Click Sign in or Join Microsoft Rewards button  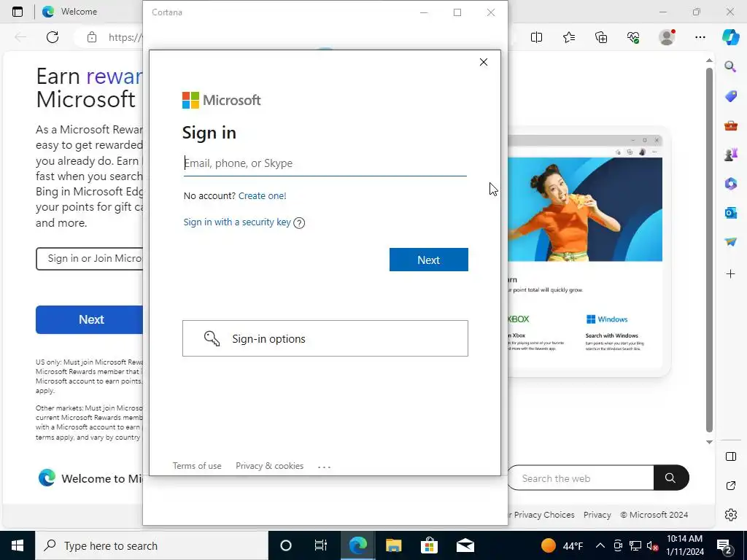(90, 259)
